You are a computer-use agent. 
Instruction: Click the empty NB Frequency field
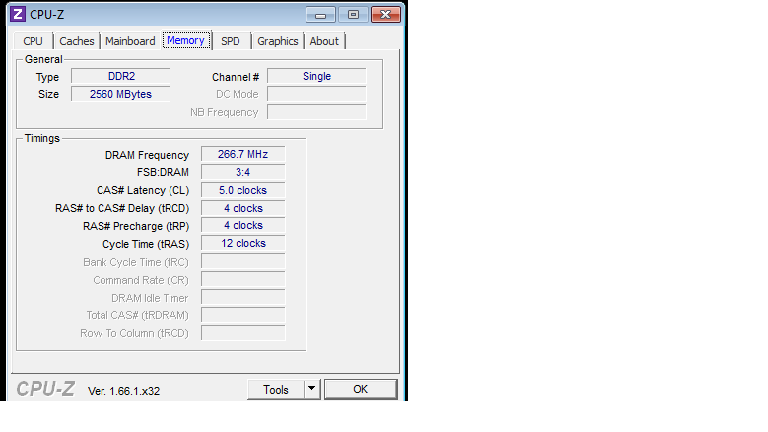pos(317,112)
